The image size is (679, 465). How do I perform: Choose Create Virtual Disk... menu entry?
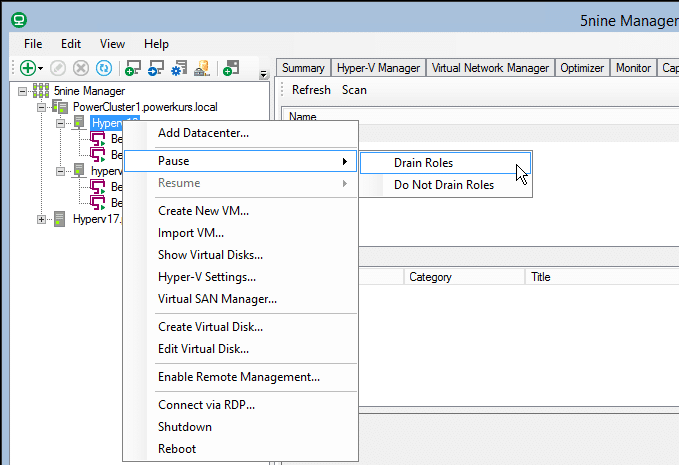240,327
